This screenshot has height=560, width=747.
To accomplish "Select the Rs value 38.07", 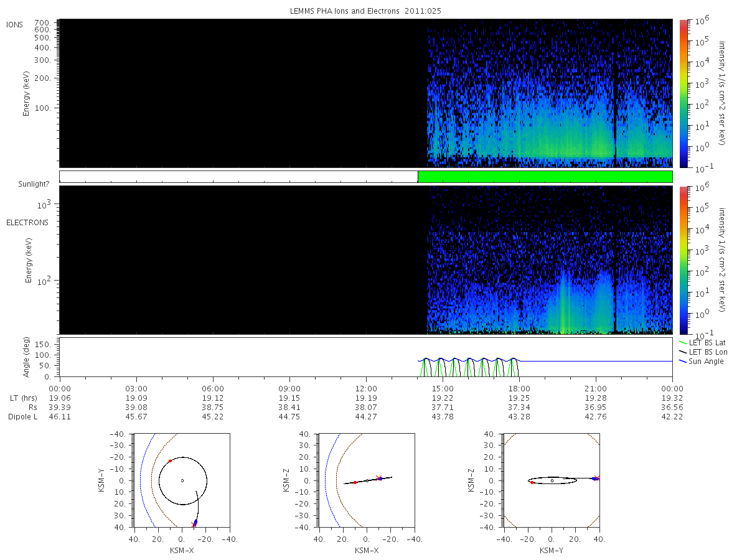I will 366,407.
